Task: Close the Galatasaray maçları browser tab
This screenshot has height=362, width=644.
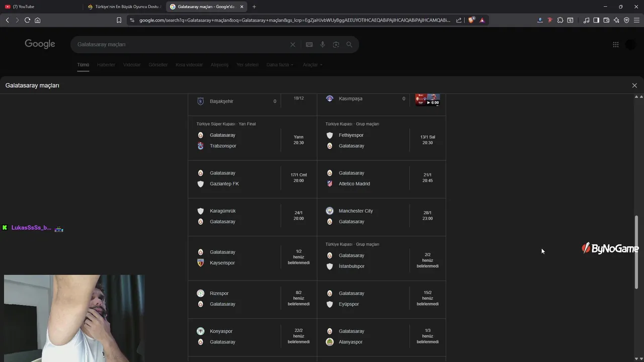Action: [242, 7]
